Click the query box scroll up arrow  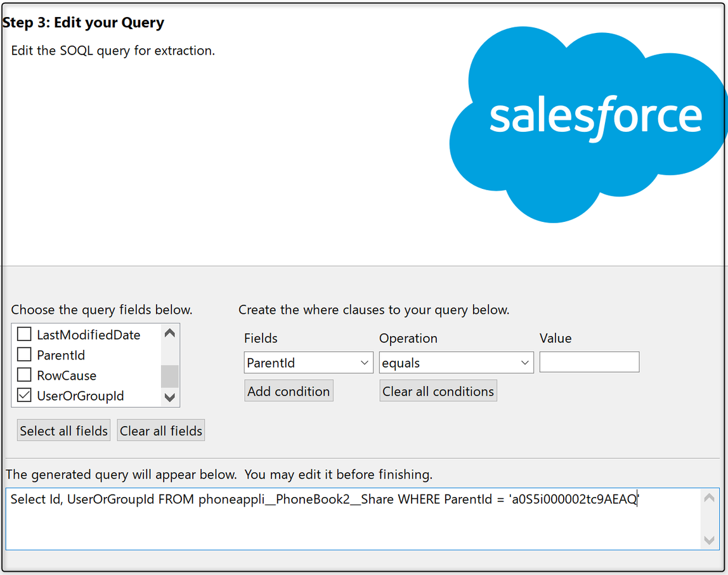point(709,498)
